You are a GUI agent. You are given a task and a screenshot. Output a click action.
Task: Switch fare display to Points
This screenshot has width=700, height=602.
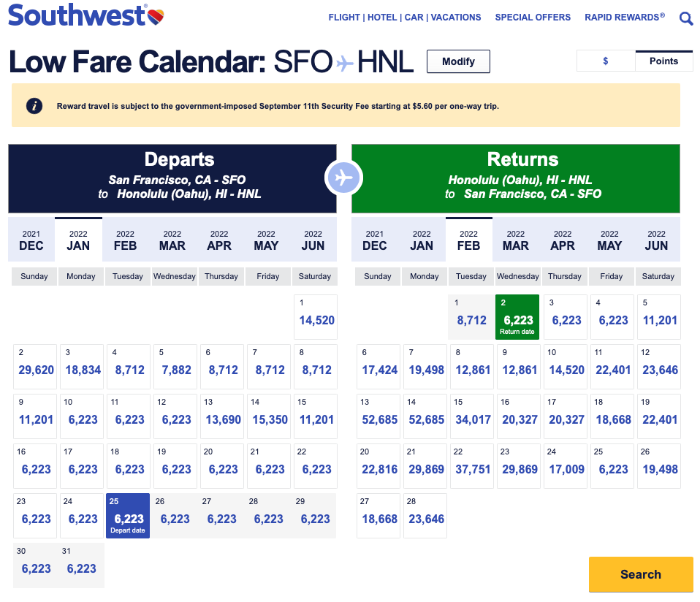(663, 61)
